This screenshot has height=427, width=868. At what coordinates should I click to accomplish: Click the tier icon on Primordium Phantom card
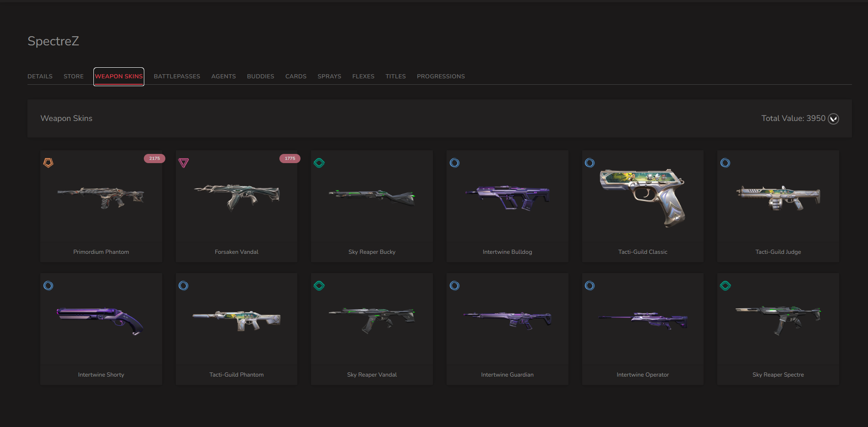[49, 163]
